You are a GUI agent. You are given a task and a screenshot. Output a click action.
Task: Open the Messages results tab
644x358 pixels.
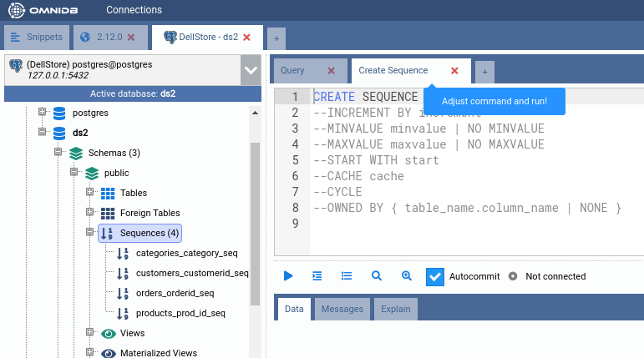[342, 309]
